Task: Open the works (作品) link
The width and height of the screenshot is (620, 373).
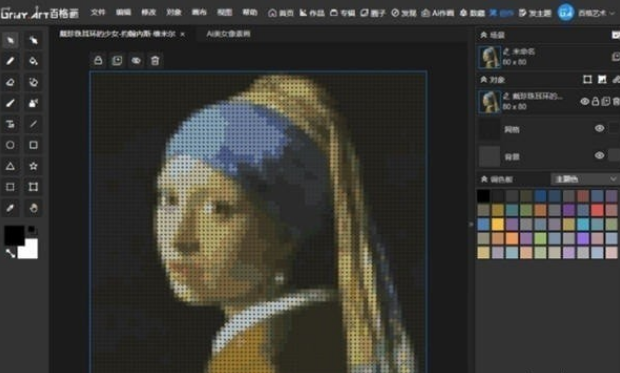Action: 312,13
